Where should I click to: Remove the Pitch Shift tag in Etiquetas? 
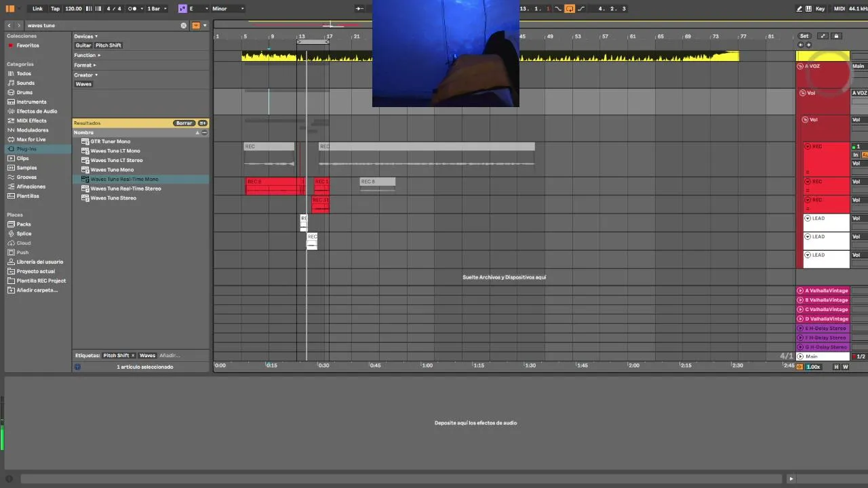(133, 356)
